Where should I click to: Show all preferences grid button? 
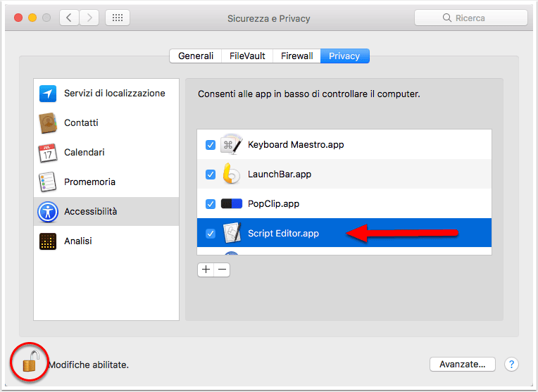[118, 18]
